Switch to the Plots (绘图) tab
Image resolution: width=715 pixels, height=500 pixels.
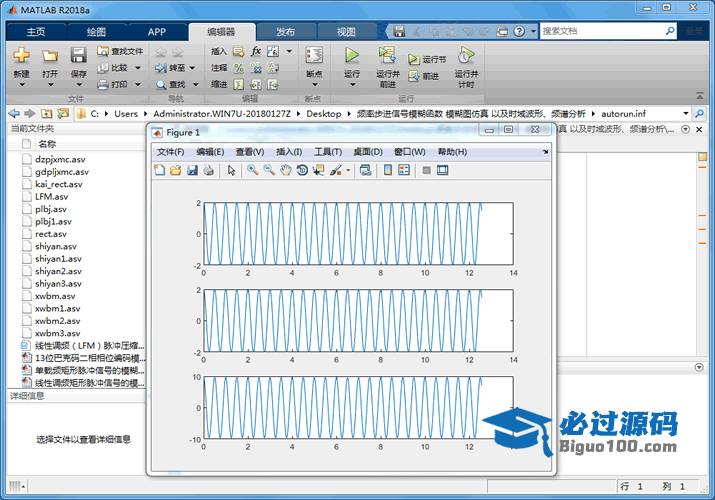(96, 31)
